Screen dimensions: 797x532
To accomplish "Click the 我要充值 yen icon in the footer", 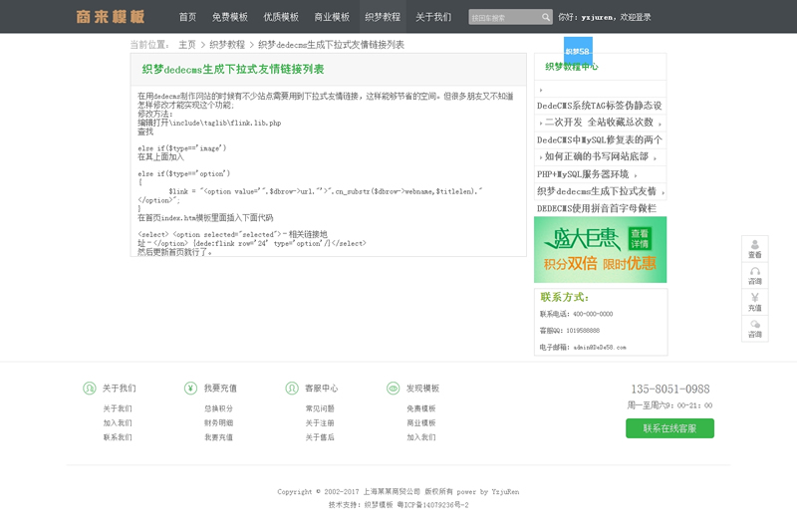I will (190, 388).
